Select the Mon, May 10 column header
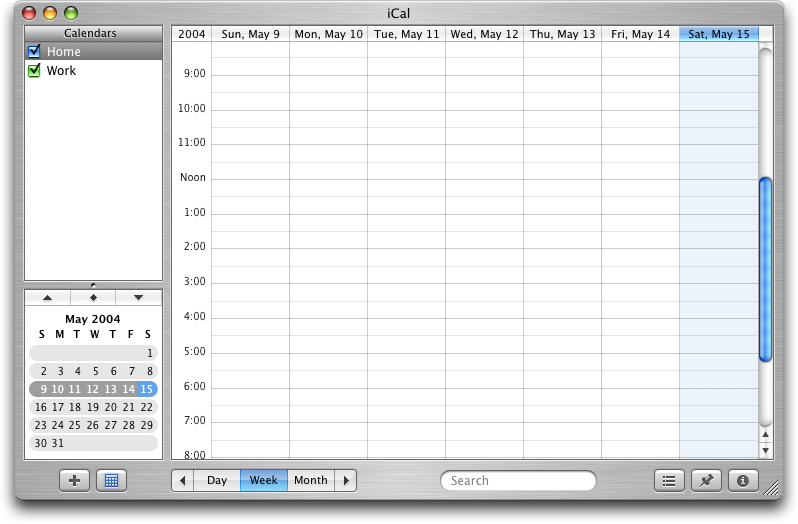This screenshot has height=524, width=798. [x=328, y=34]
